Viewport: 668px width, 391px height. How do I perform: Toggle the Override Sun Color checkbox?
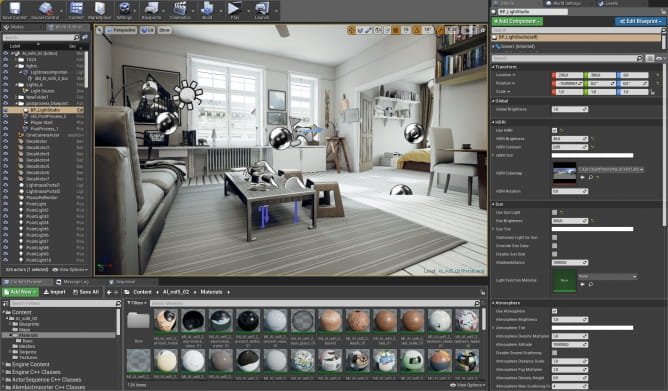554,246
